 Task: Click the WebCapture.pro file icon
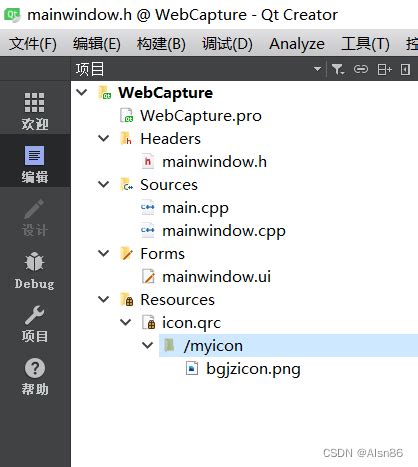click(127, 116)
